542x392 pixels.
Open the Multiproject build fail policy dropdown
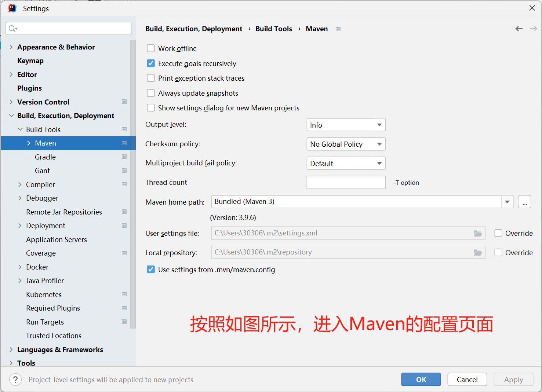[346, 164]
